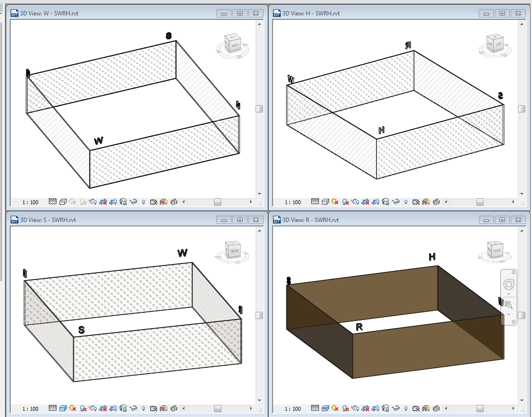Screen dimensions: 532x417
Task: Click horizontal scrollbar thumb in S view
Action: coord(217,408)
